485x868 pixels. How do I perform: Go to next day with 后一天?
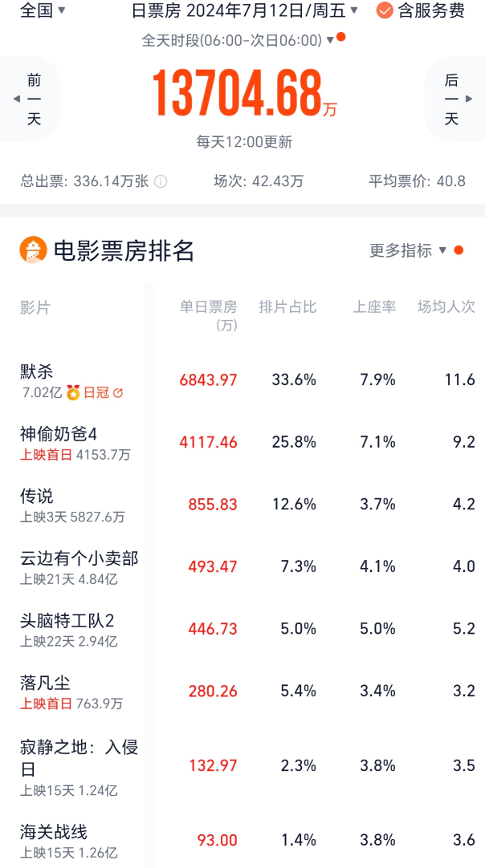point(451,99)
